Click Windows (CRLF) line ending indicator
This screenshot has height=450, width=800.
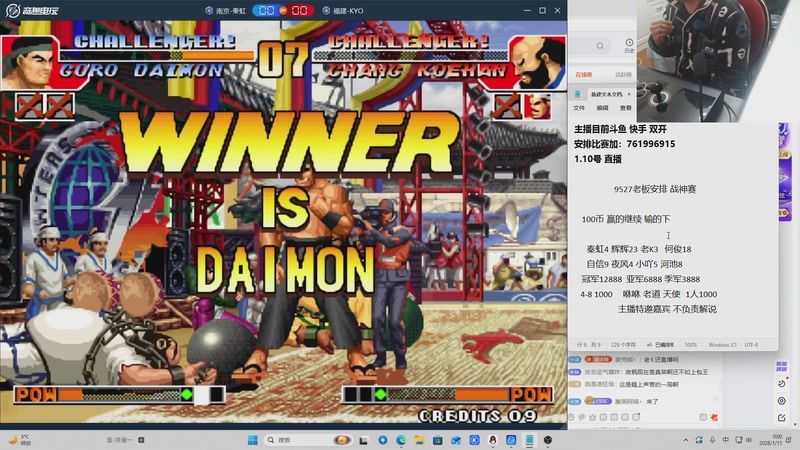[x=722, y=345]
